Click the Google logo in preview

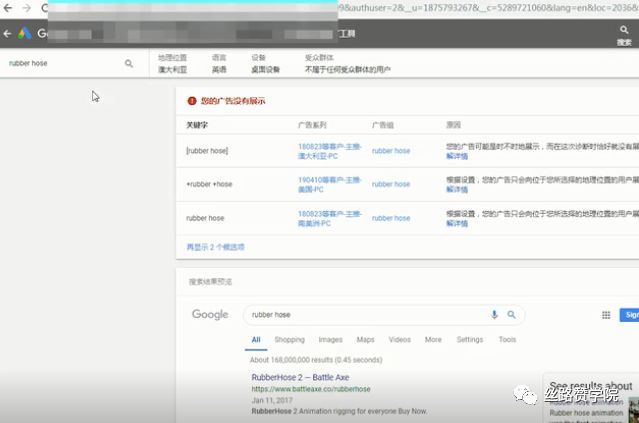pyautogui.click(x=210, y=315)
